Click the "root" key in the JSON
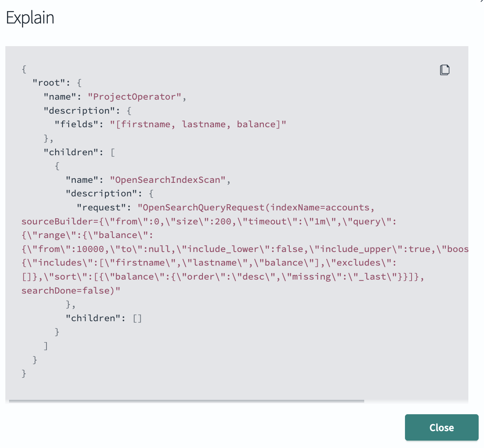484x448 pixels. click(x=49, y=83)
